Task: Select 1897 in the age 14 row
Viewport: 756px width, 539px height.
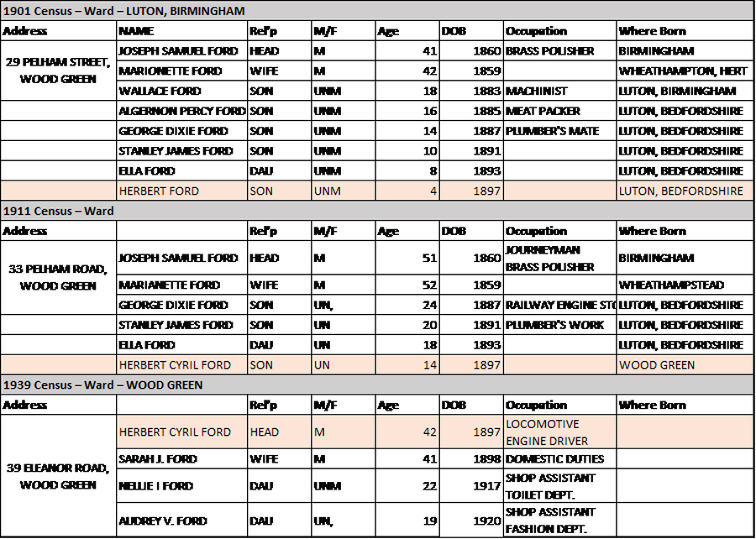Action: 471,365
